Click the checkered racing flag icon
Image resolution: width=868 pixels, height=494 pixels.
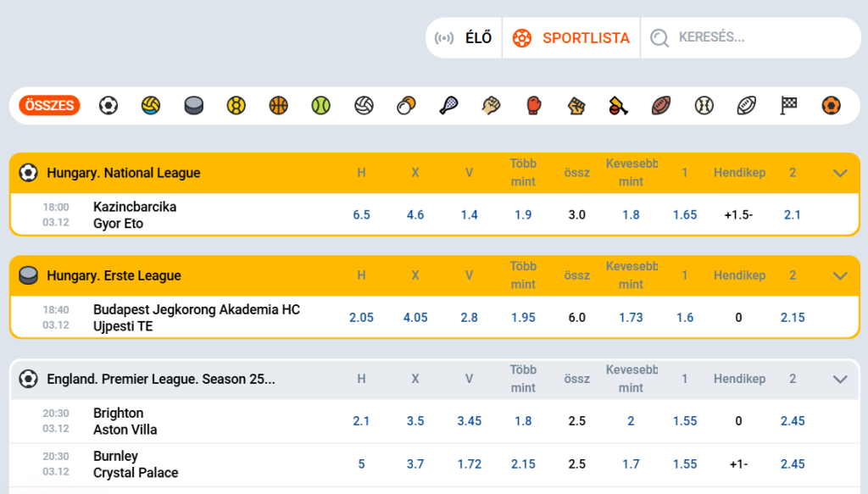pos(789,106)
